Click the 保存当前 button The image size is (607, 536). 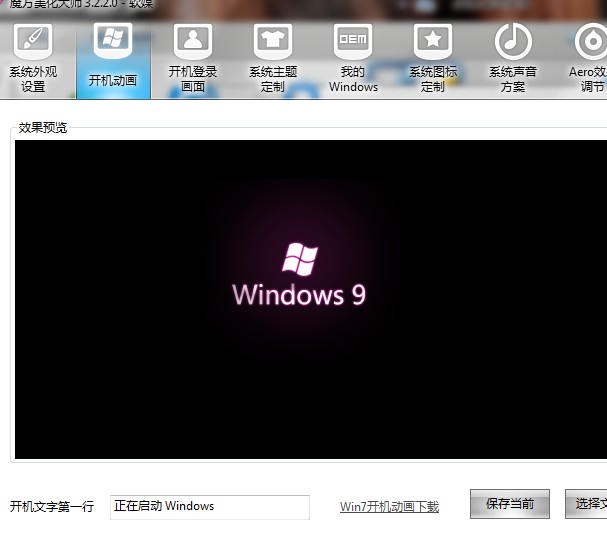click(x=510, y=504)
